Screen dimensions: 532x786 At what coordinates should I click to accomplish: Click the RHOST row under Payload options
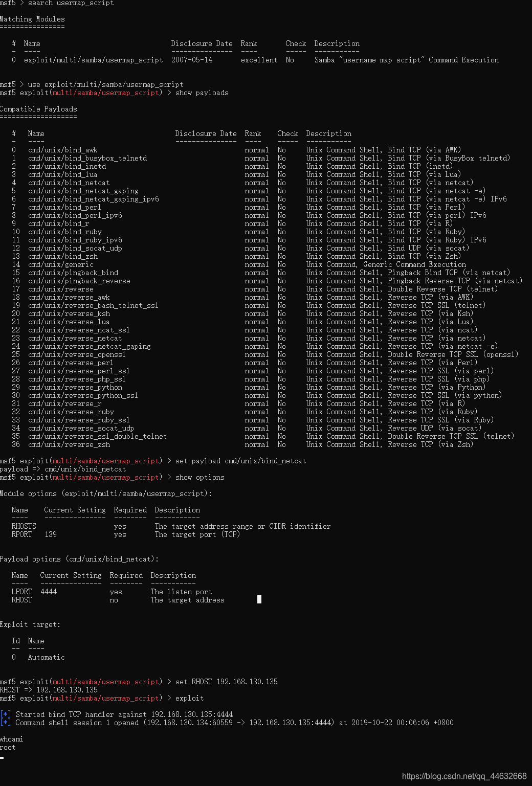click(118, 600)
